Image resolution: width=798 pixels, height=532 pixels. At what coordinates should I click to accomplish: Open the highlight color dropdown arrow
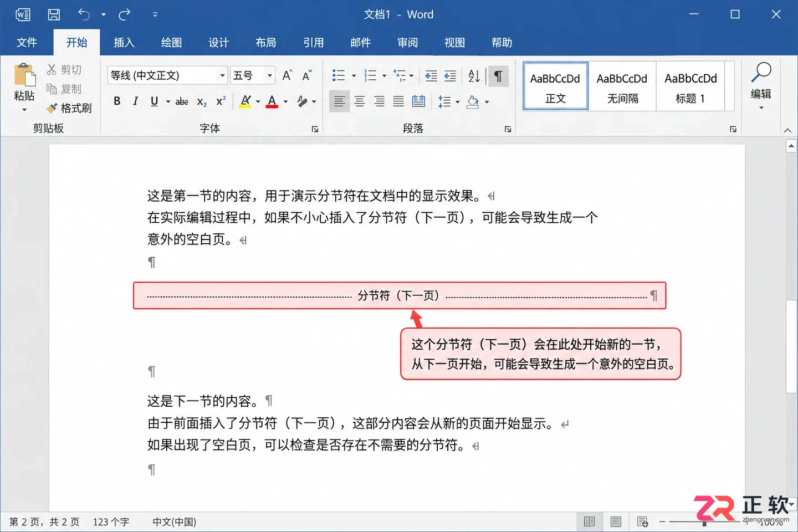[x=258, y=101]
